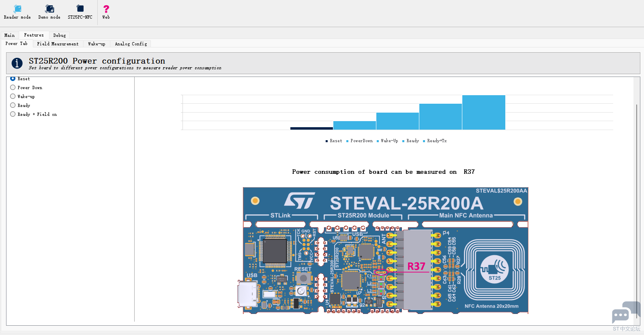Select the Reset power mode
This screenshot has width=644, height=335.
[x=20, y=79]
